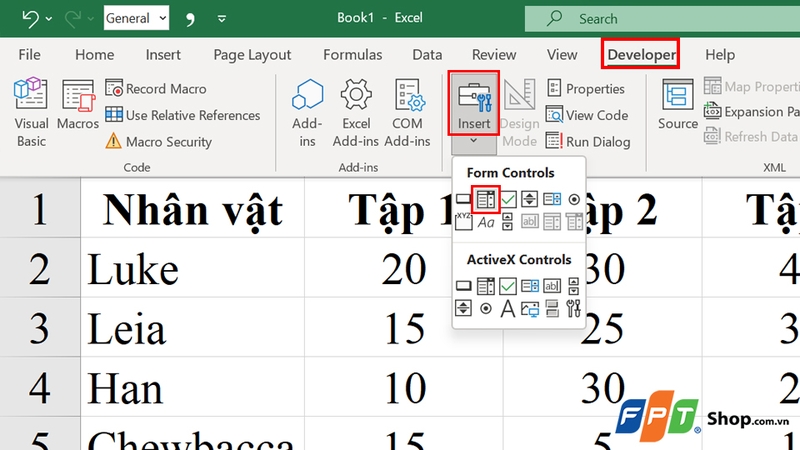This screenshot has width=800, height=450.
Task: Open the XML Source pane
Action: [x=678, y=105]
